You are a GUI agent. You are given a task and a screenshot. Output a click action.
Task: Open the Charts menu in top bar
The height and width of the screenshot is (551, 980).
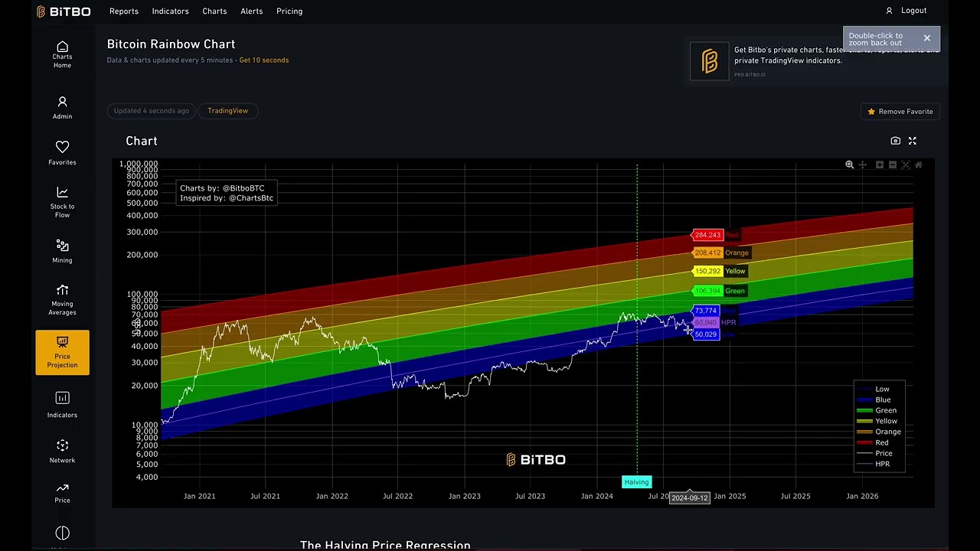coord(214,11)
